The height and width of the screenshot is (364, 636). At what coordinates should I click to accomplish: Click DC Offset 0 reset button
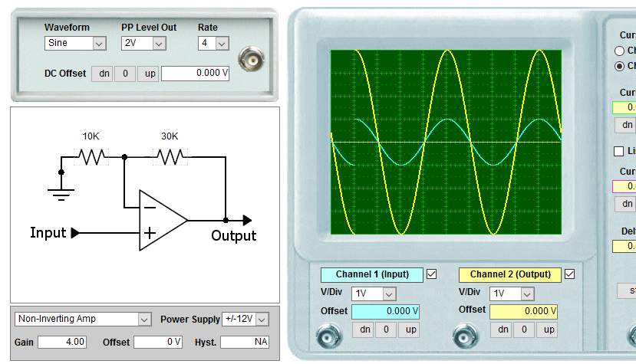coord(125,74)
